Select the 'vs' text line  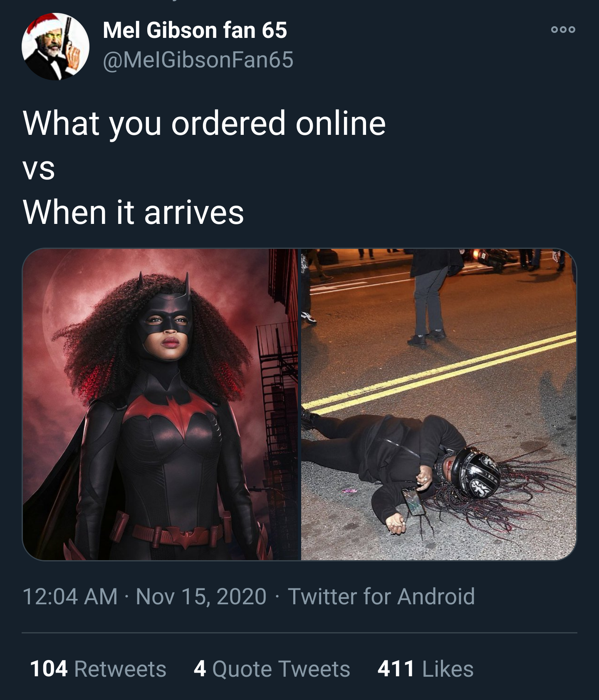point(39,170)
